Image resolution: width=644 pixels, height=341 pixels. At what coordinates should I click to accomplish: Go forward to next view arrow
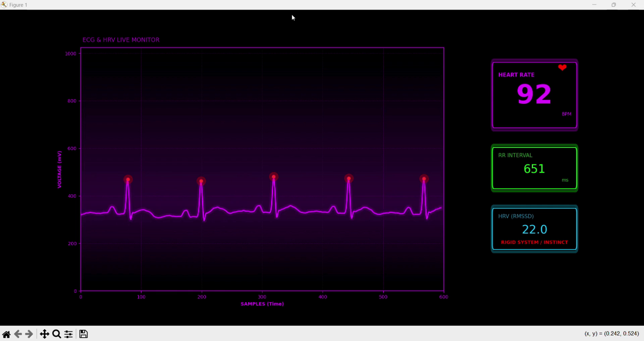29,334
